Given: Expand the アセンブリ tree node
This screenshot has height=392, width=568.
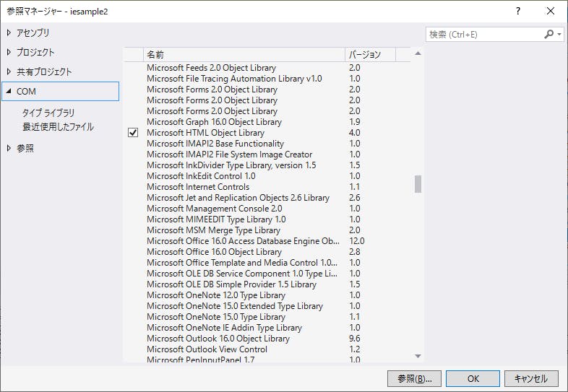Looking at the screenshot, I should click(9, 32).
